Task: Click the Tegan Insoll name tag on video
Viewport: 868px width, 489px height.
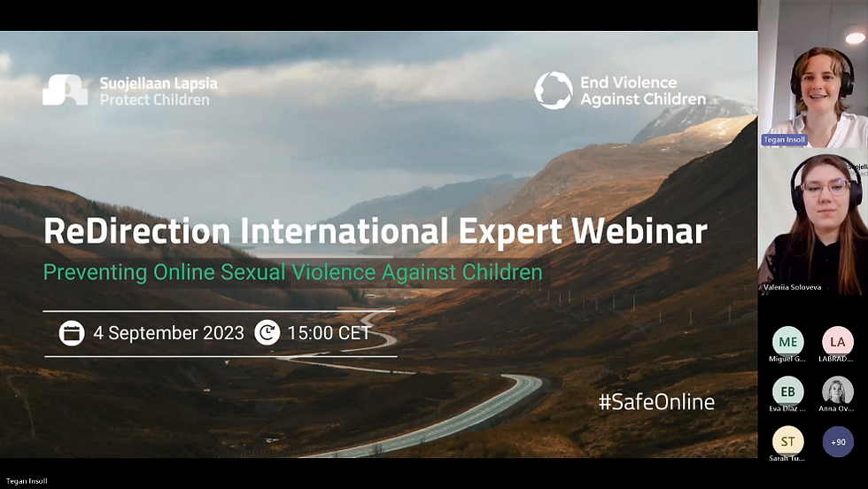Action: (x=784, y=140)
